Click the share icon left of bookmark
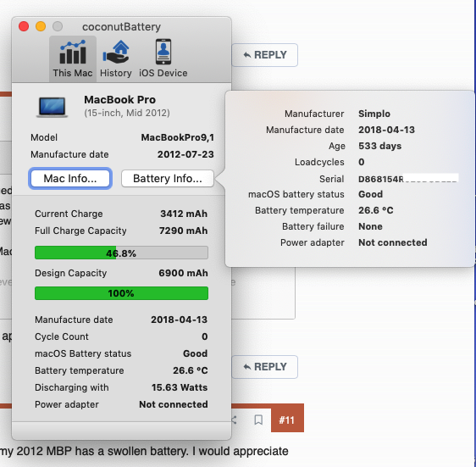The image size is (476, 467). click(x=234, y=420)
